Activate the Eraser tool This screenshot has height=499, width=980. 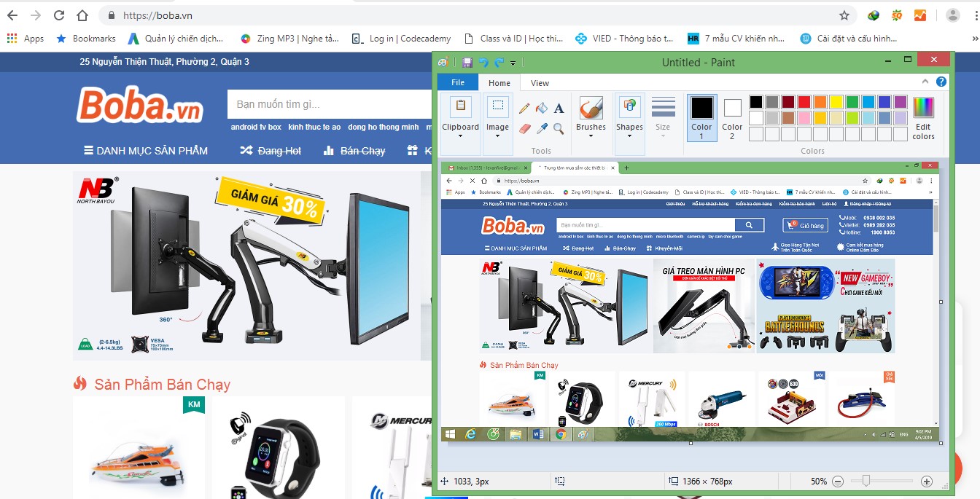tap(524, 129)
